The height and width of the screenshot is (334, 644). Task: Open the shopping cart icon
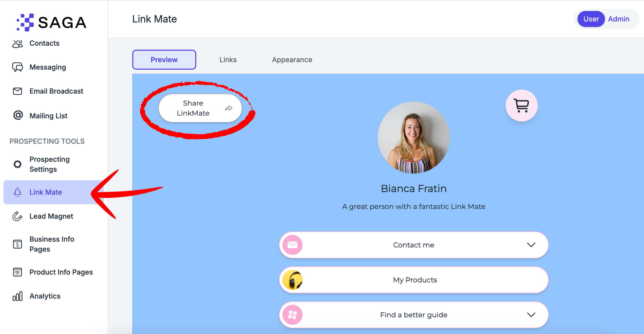[x=521, y=106]
